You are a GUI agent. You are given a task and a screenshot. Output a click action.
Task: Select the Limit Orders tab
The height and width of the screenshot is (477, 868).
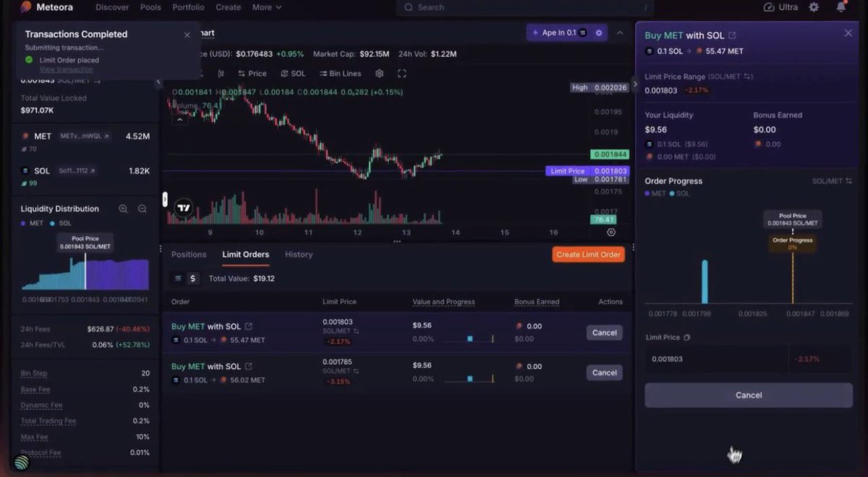[x=246, y=255]
